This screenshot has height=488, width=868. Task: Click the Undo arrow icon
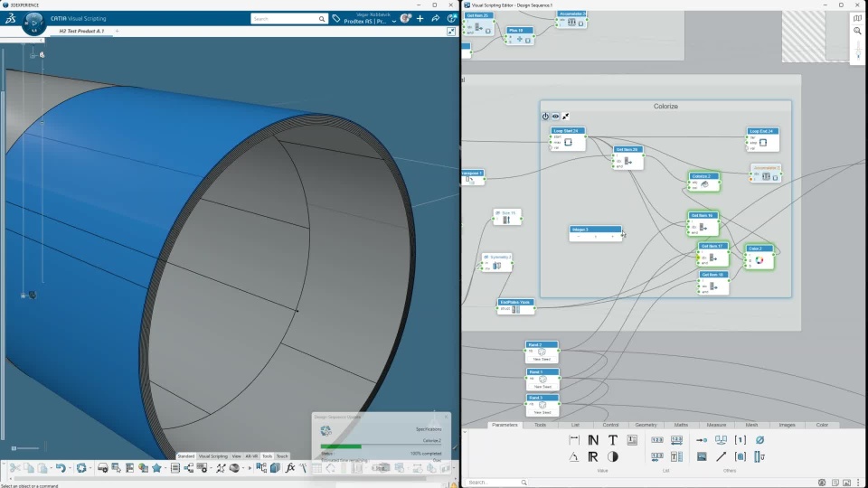pyautogui.click(x=61, y=468)
